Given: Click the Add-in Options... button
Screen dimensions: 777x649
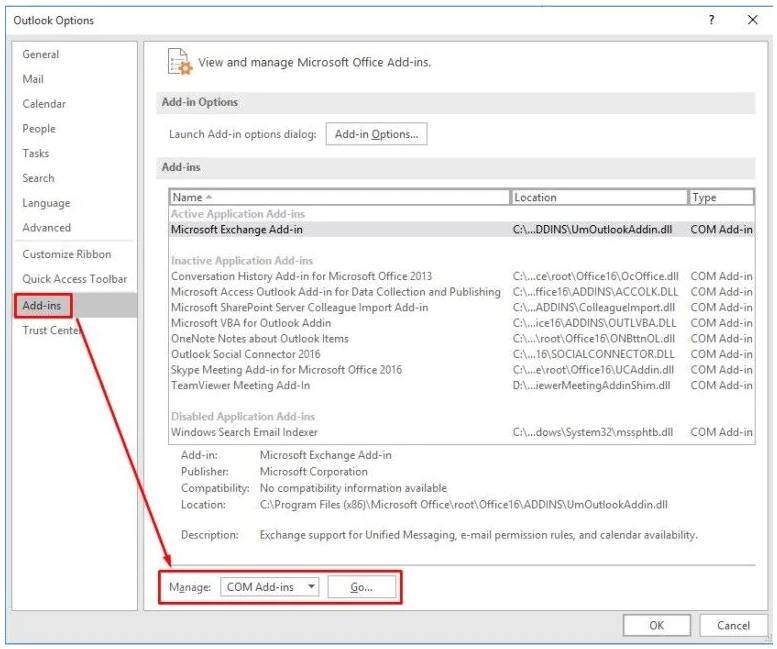Looking at the screenshot, I should point(377,134).
